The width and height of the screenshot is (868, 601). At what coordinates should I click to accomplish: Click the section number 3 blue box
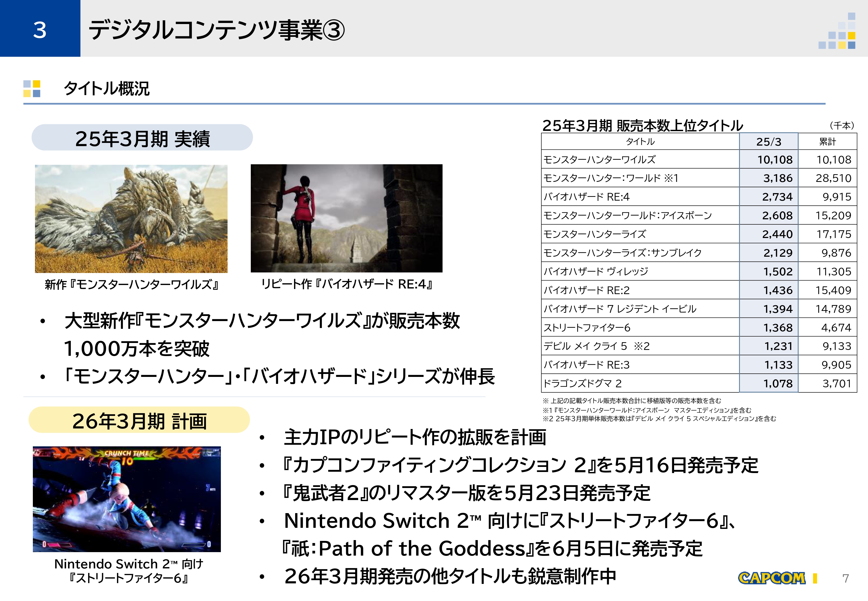point(40,28)
